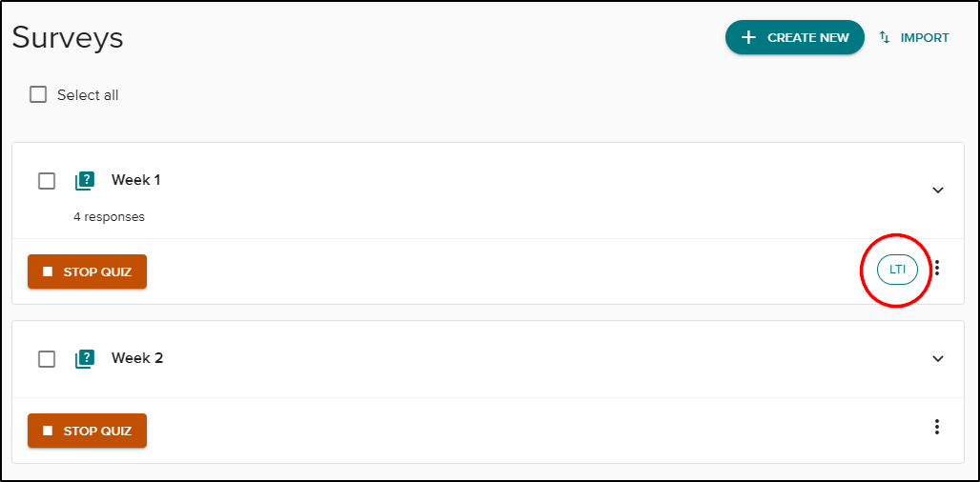This screenshot has width=980, height=482.
Task: Click the import arrows icon
Action: [x=885, y=37]
